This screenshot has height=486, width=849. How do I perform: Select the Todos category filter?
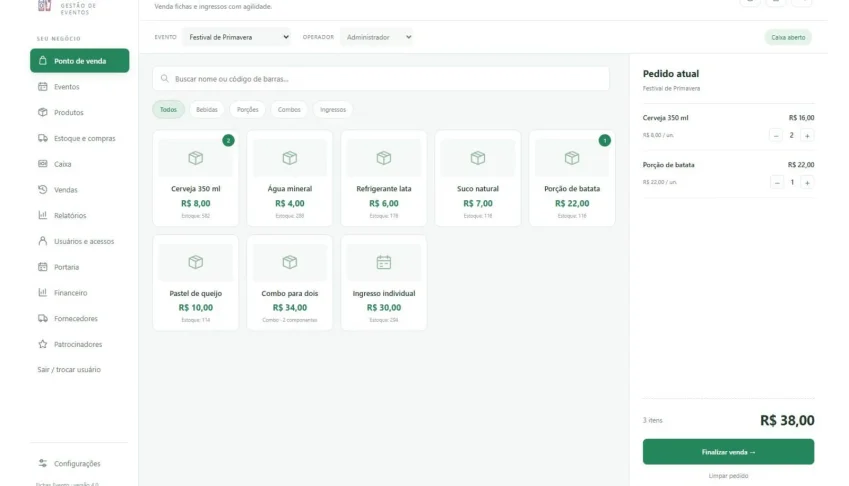pos(168,109)
